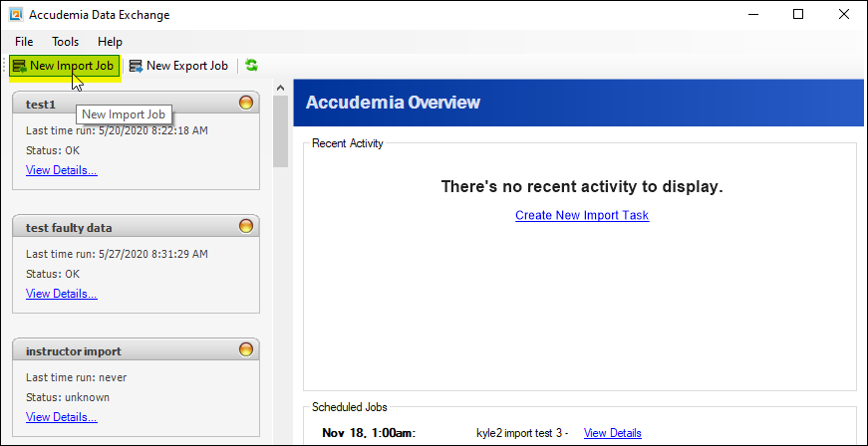The height and width of the screenshot is (446, 868).
Task: Click the status icon on instructor import card
Action: tap(246, 349)
